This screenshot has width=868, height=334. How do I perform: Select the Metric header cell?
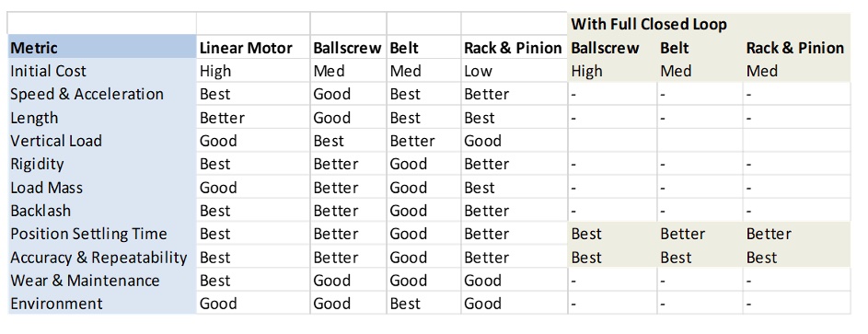102,48
